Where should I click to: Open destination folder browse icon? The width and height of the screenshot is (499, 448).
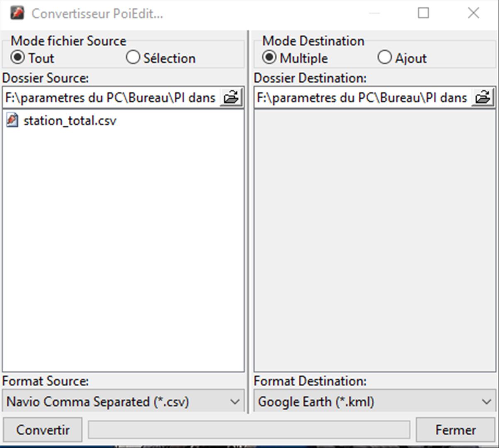[x=483, y=97]
